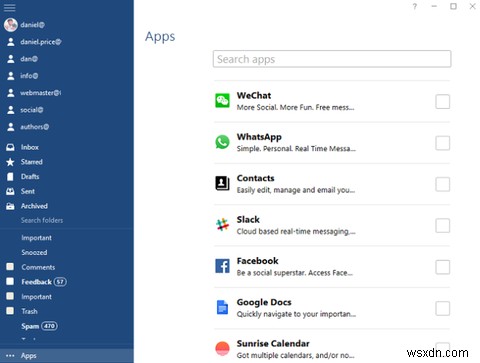Viewport: 480px width, 363px height.
Task: Click the Sent folder icon
Action: pyautogui.click(x=10, y=191)
